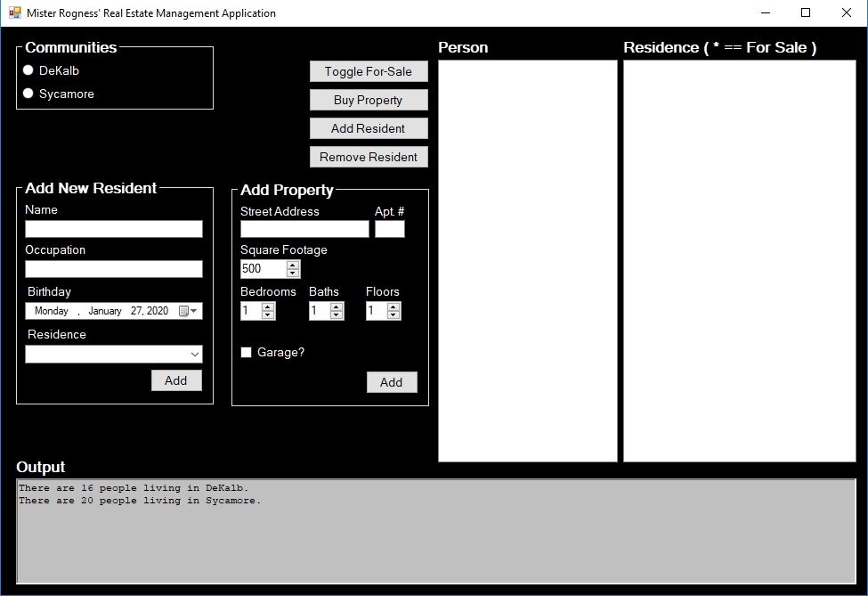Click Add Resident button
868x596 pixels.
pyautogui.click(x=369, y=128)
